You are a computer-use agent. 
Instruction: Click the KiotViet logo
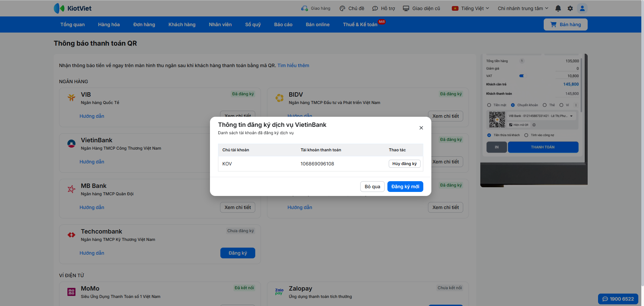[x=72, y=8]
